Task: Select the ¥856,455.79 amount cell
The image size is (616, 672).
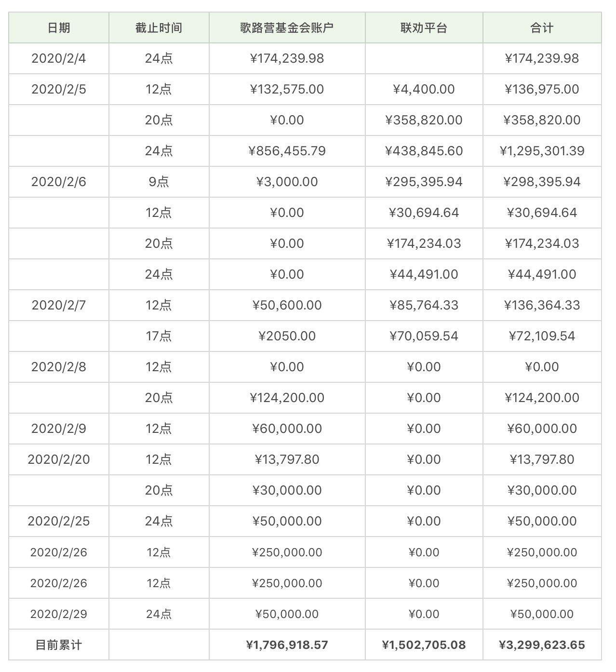Action: [x=287, y=151]
